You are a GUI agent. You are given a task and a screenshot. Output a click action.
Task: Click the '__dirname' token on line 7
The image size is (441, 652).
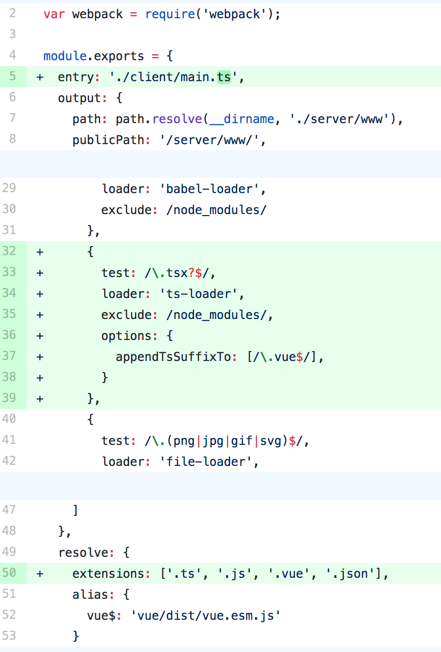[x=241, y=119]
